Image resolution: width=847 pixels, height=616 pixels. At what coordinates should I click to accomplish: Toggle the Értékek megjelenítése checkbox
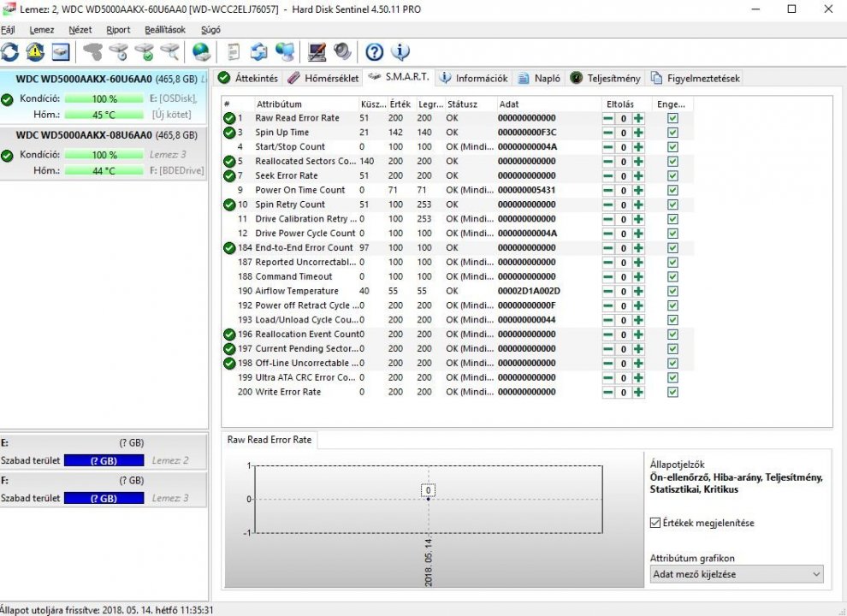coord(654,523)
